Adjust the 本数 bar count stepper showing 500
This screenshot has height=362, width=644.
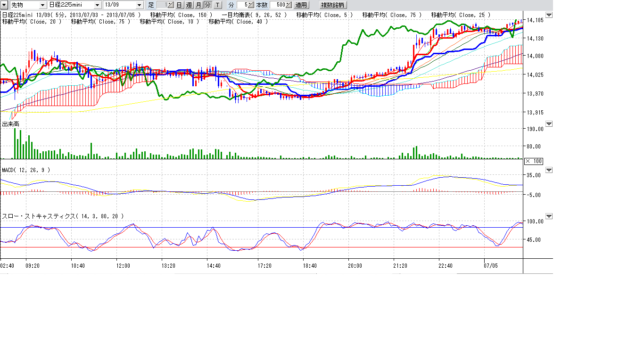point(288,5)
